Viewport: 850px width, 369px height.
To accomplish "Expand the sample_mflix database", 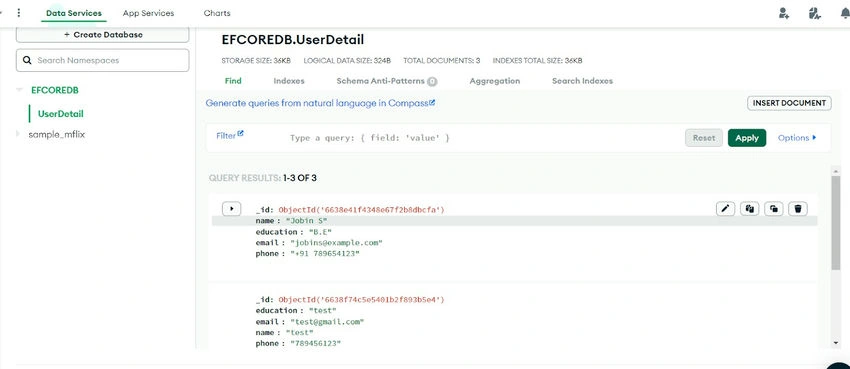I will [18, 134].
